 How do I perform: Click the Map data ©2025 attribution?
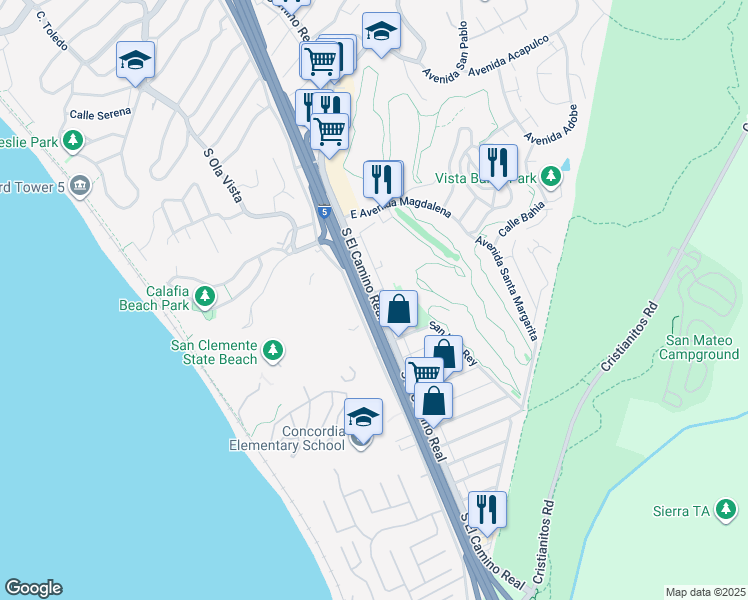(x=705, y=592)
